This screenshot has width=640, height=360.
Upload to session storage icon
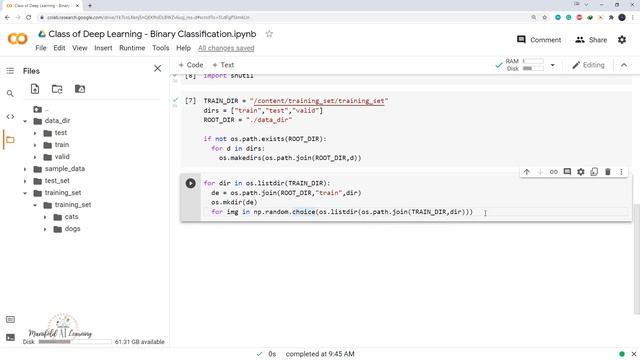[x=35, y=89]
